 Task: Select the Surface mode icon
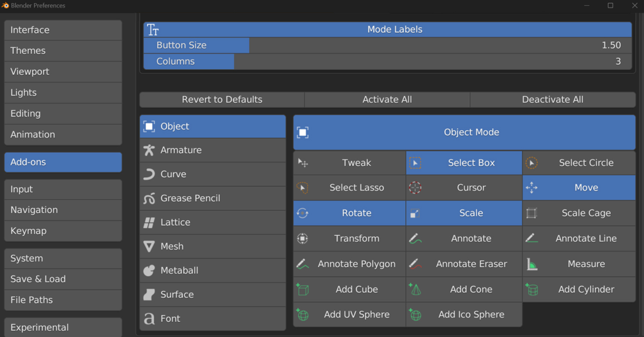[149, 294]
